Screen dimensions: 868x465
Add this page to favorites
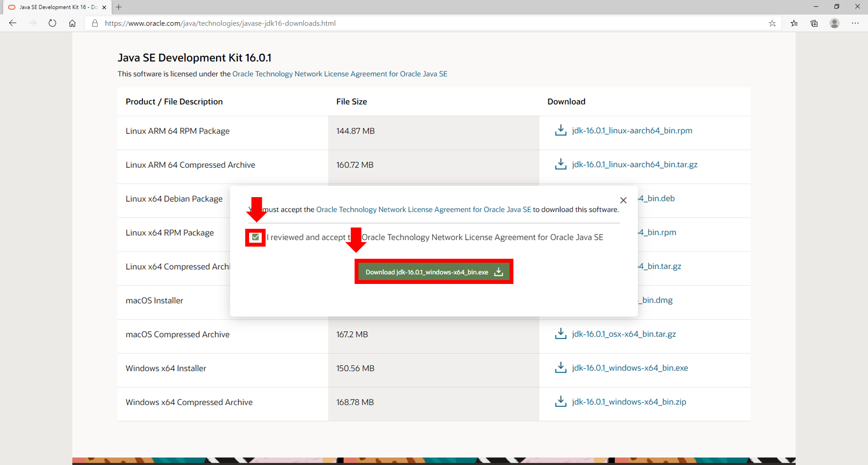[x=772, y=23]
